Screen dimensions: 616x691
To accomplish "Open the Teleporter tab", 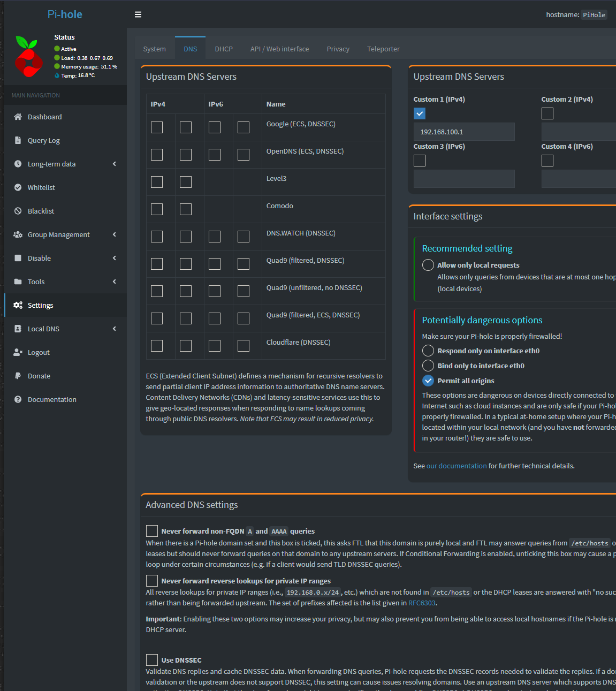I will click(x=383, y=49).
